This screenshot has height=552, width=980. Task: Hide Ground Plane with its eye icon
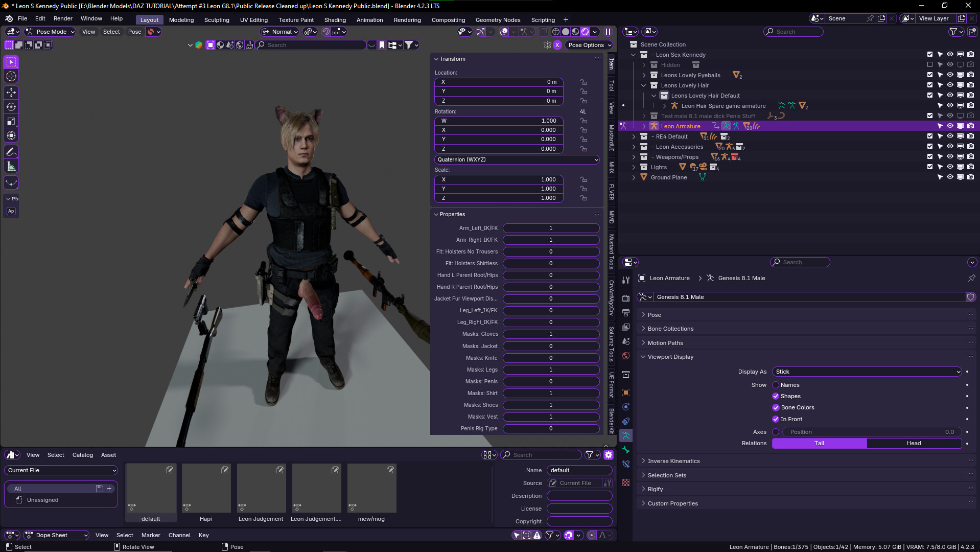(950, 177)
